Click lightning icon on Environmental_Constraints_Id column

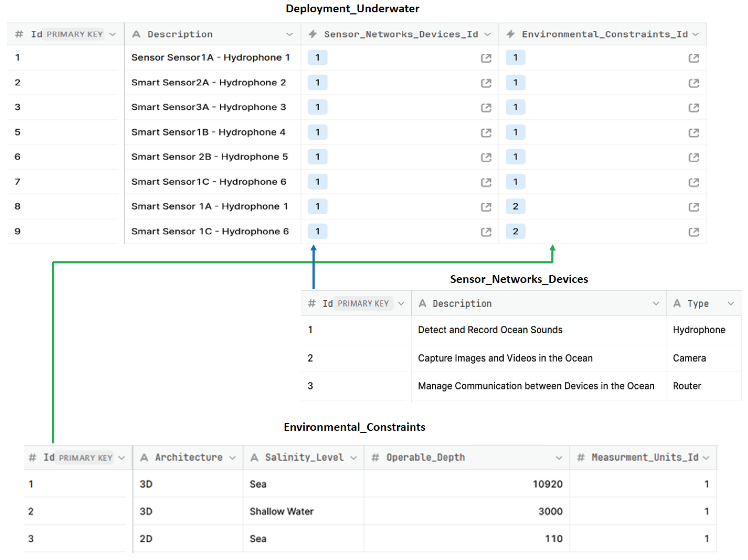pos(511,34)
